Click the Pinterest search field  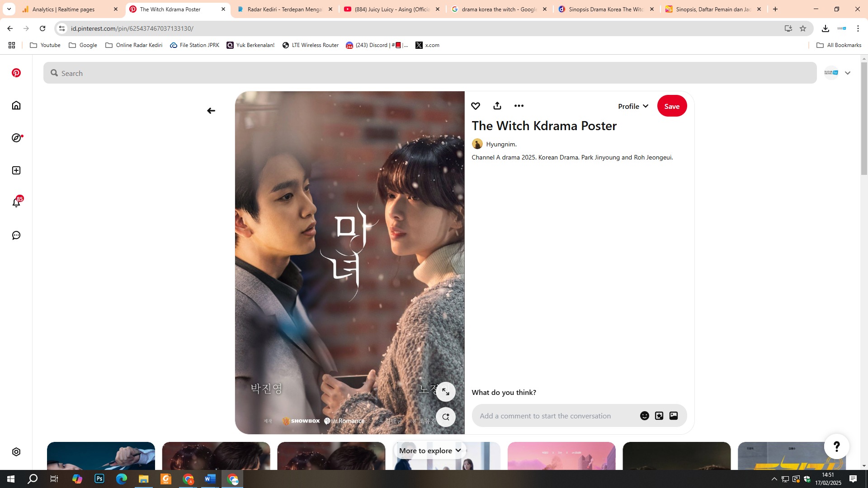point(430,73)
